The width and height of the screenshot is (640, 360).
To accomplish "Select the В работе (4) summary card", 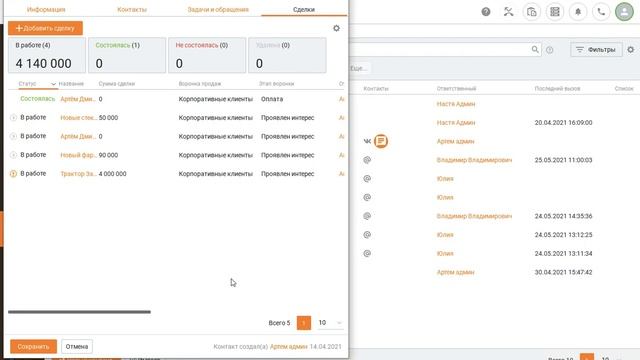I will pos(47,55).
